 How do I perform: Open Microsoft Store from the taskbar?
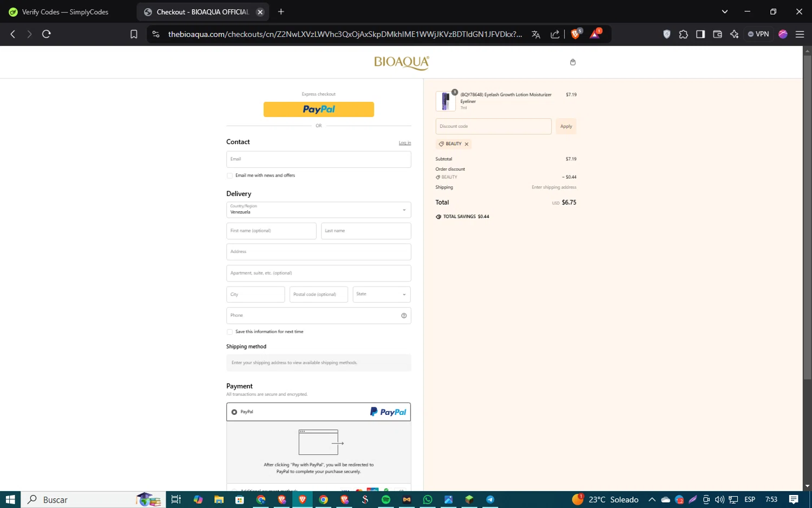(239, 499)
